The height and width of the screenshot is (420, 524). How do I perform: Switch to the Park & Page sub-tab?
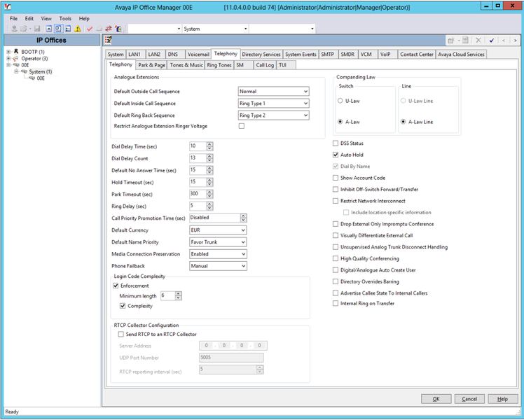(x=152, y=65)
